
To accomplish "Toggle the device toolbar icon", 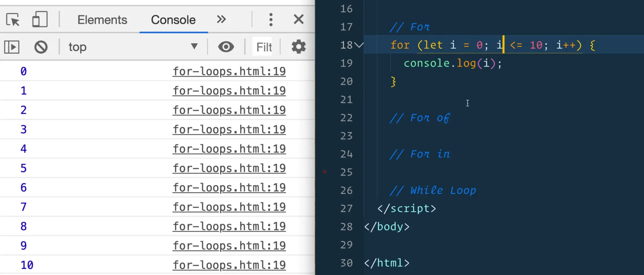I will 40,19.
